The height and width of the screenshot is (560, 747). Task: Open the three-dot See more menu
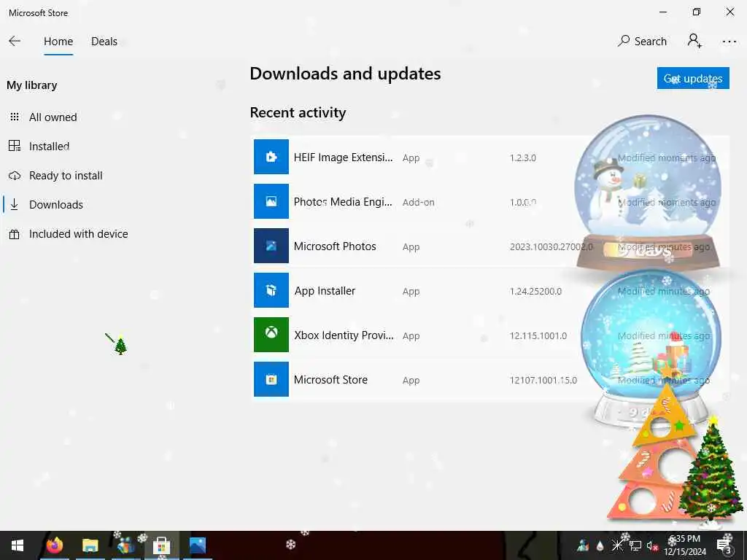pyautogui.click(x=729, y=42)
